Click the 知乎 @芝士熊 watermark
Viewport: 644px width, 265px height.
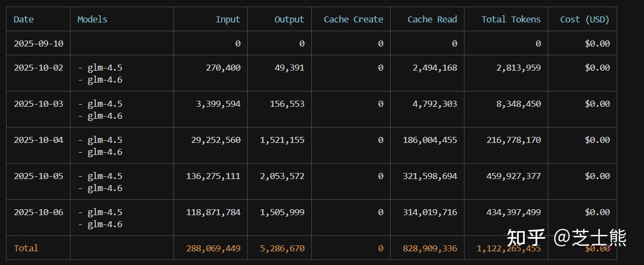(566, 238)
